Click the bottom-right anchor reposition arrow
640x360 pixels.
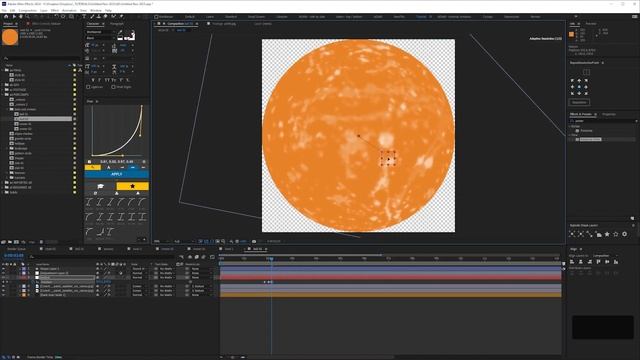586,93
